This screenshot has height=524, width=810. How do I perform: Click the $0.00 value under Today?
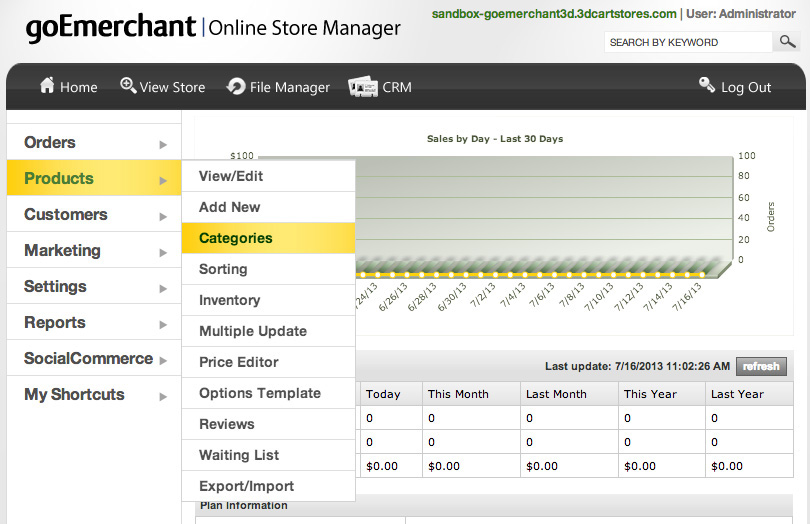click(382, 466)
